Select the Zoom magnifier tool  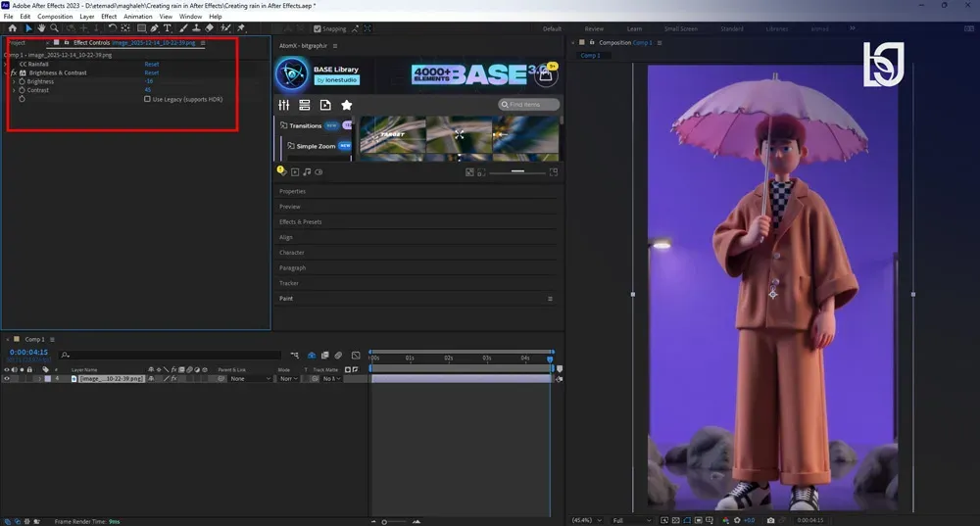pos(54,28)
